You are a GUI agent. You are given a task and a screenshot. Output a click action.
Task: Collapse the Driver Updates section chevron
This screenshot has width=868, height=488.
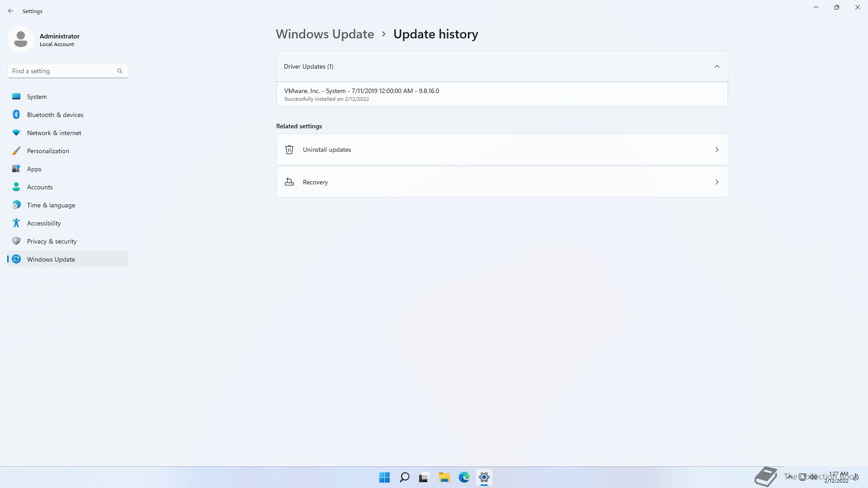[x=717, y=66]
